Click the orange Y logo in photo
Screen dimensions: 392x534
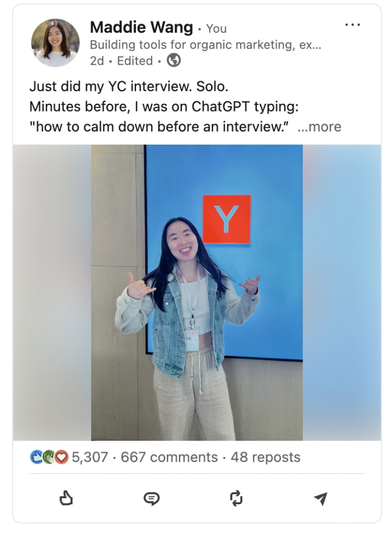pos(227,219)
